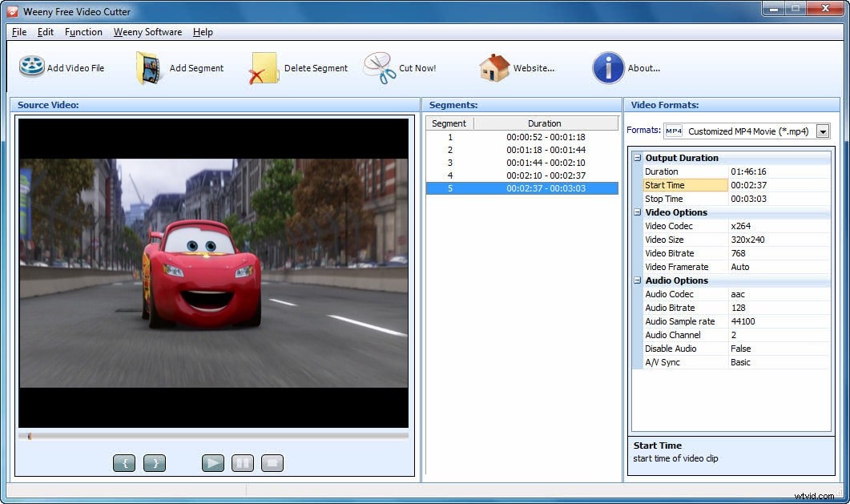Click the About info icon

tap(607, 67)
